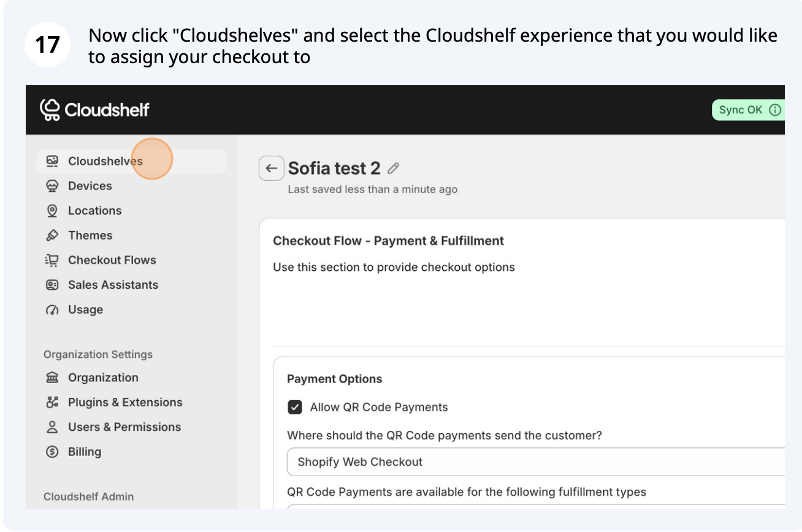Click the Organization Settings section label
802x532 pixels.
click(98, 354)
